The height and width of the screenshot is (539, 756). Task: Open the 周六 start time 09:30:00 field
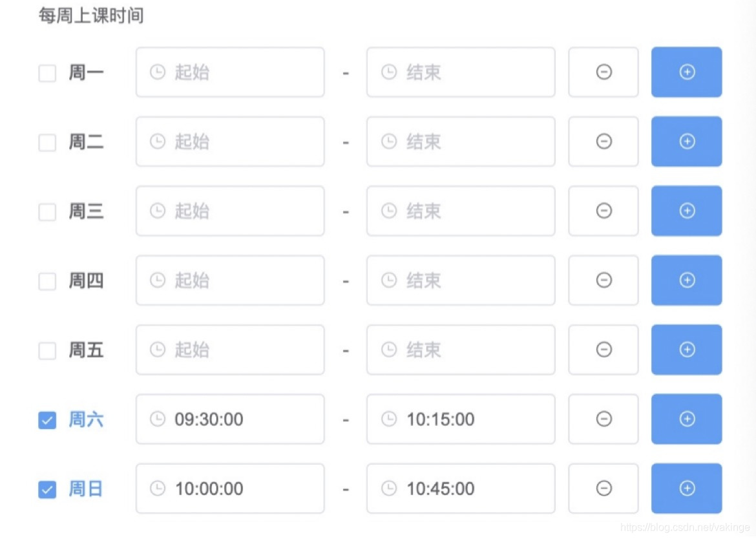click(230, 419)
